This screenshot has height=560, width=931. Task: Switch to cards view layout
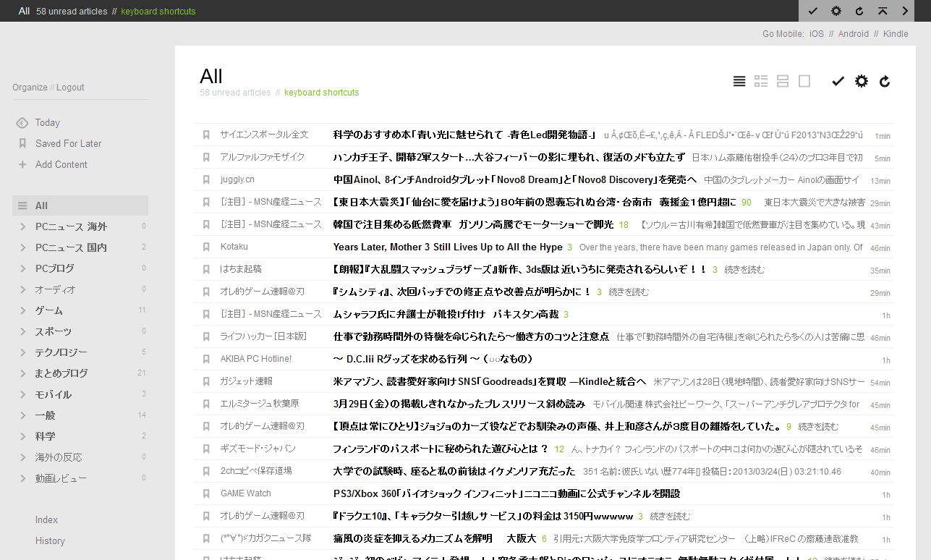783,81
